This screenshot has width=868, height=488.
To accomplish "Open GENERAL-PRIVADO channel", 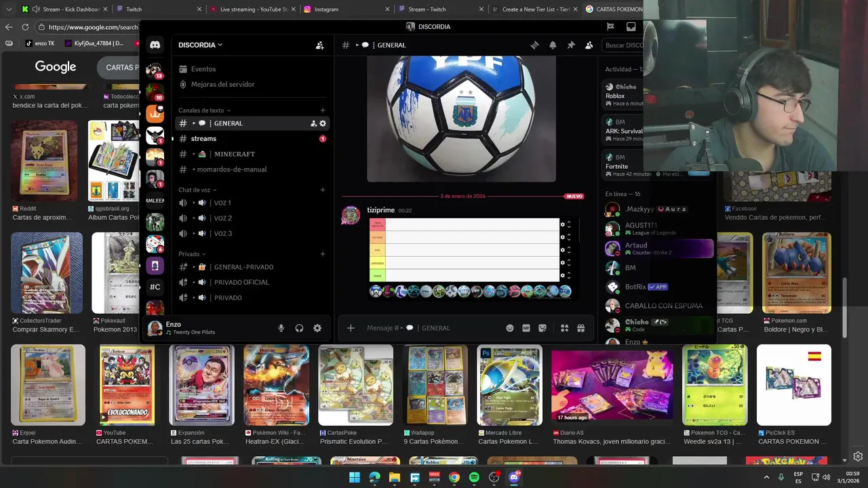I will click(251, 267).
